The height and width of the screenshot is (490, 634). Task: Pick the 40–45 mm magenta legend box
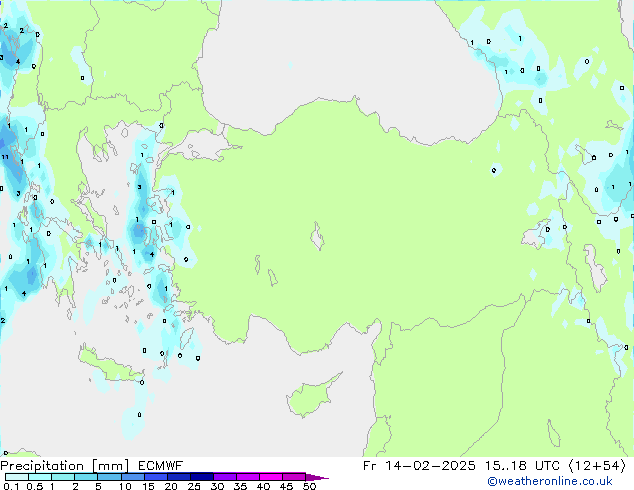tap(271, 477)
